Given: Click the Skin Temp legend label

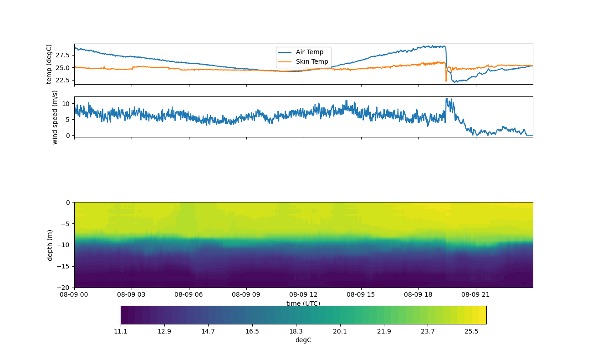Looking at the screenshot, I should [311, 61].
